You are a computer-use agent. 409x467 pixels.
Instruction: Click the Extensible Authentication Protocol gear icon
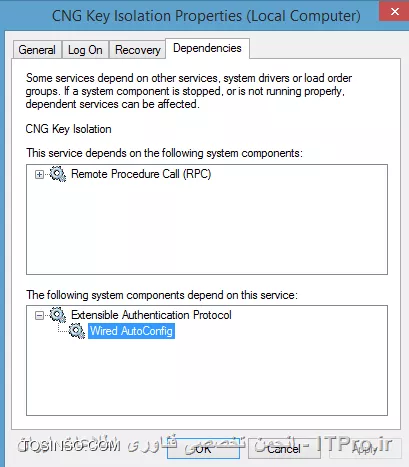pyautogui.click(x=58, y=315)
